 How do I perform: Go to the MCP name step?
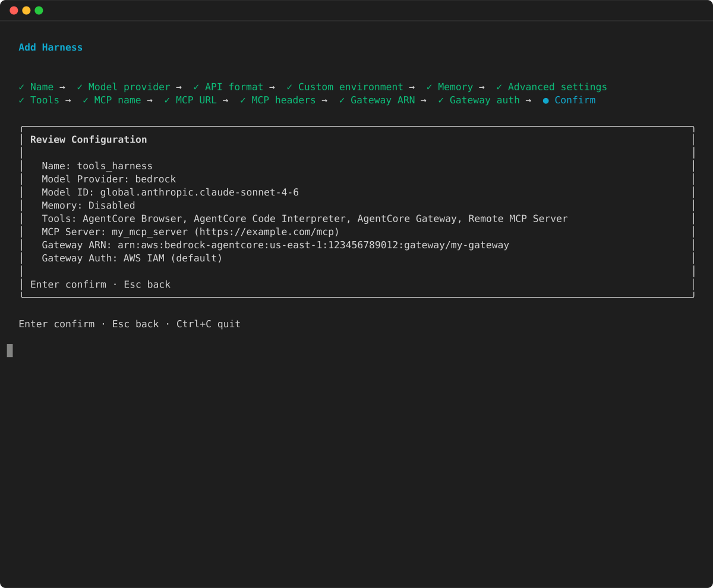coord(112,100)
